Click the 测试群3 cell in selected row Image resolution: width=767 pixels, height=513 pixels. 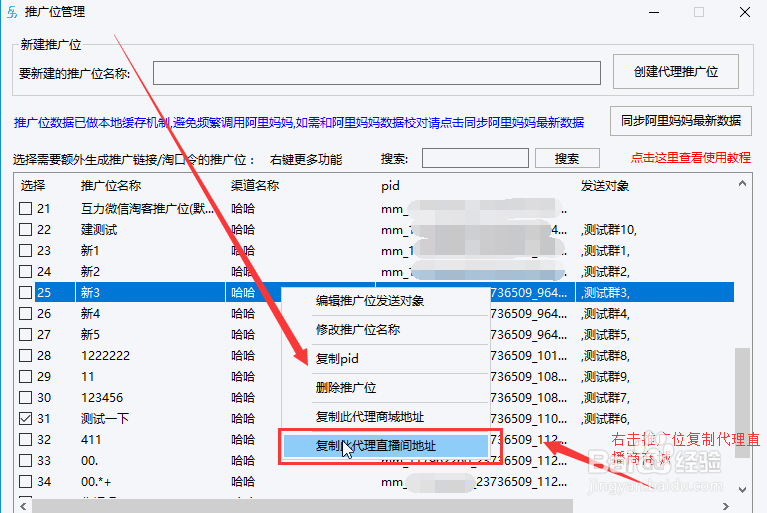coord(605,292)
